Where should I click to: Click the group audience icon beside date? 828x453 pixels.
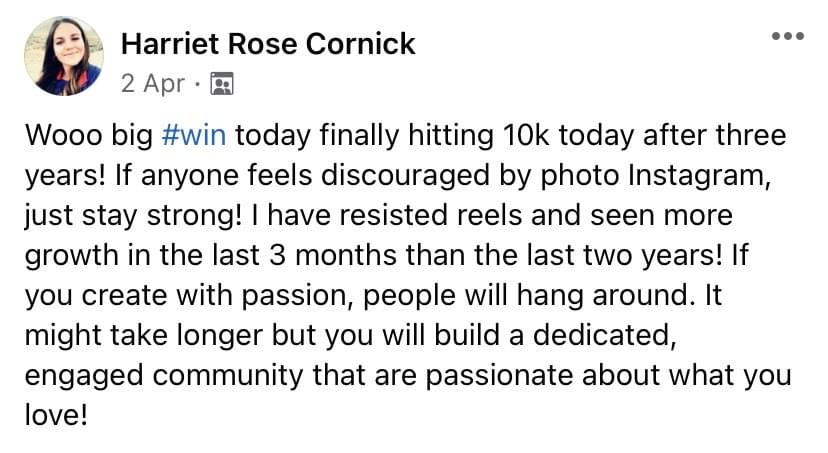tap(222, 83)
